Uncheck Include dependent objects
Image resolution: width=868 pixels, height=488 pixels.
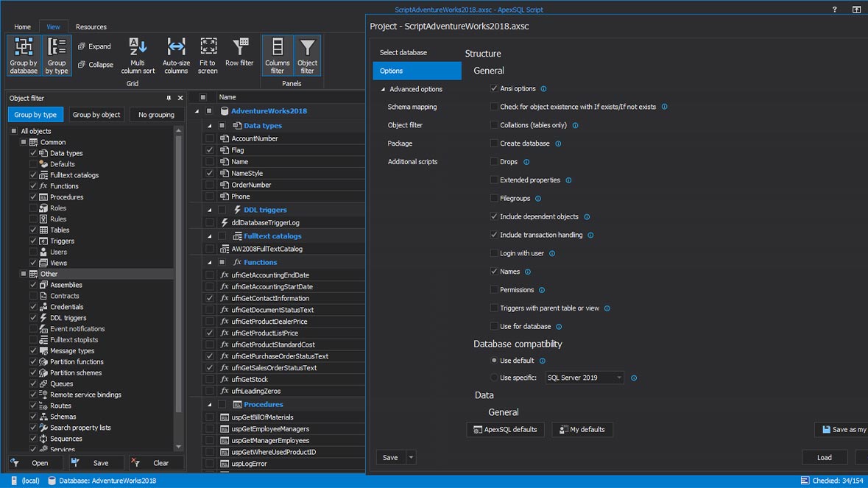click(494, 216)
